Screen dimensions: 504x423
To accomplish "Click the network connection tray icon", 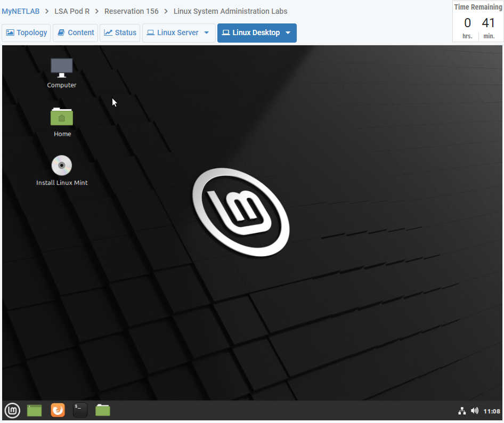I will (x=462, y=411).
